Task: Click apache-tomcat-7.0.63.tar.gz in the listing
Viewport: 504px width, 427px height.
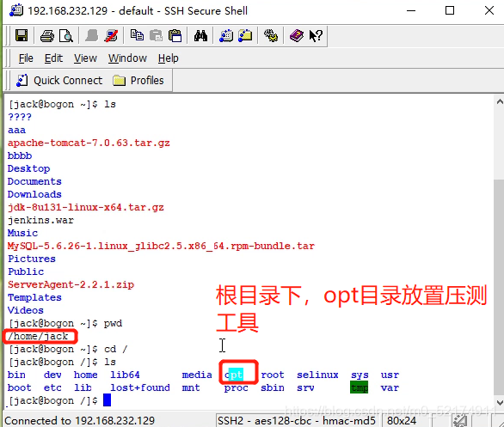Action: 89,143
